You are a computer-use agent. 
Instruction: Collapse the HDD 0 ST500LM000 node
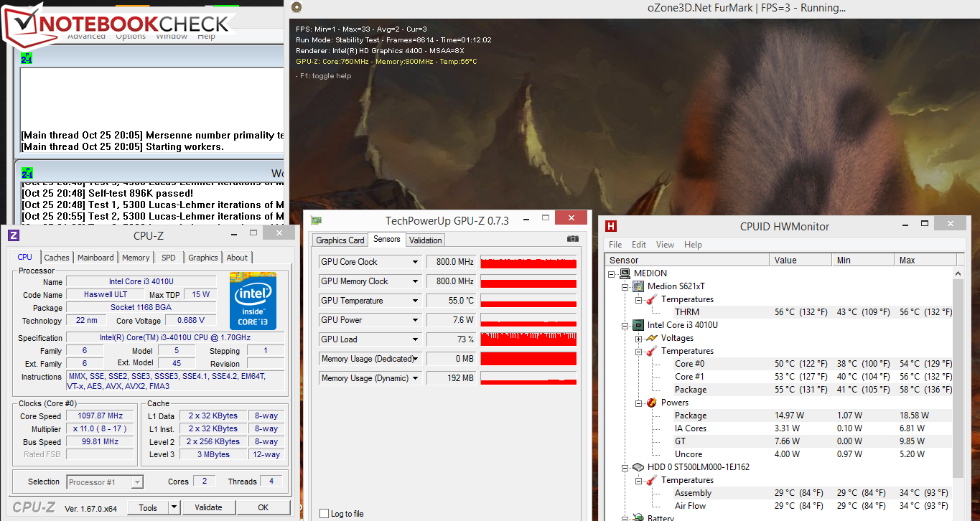[x=625, y=467]
